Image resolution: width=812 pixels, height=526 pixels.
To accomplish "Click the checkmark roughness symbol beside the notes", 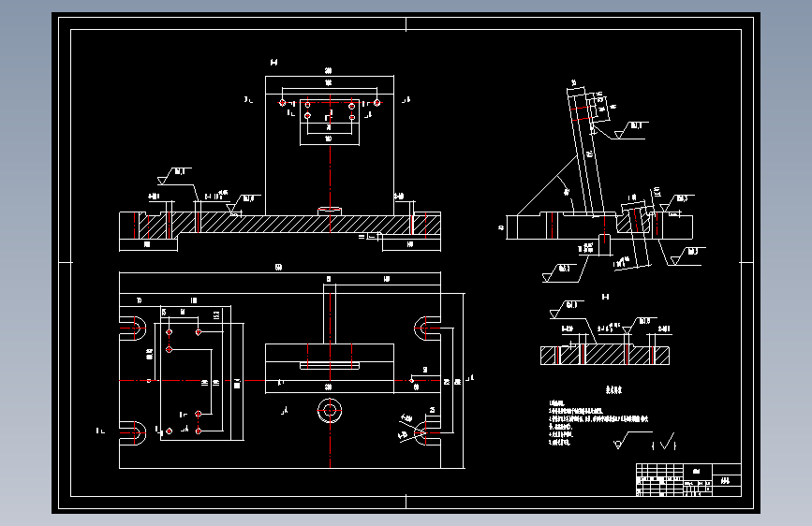I will pos(668,442).
